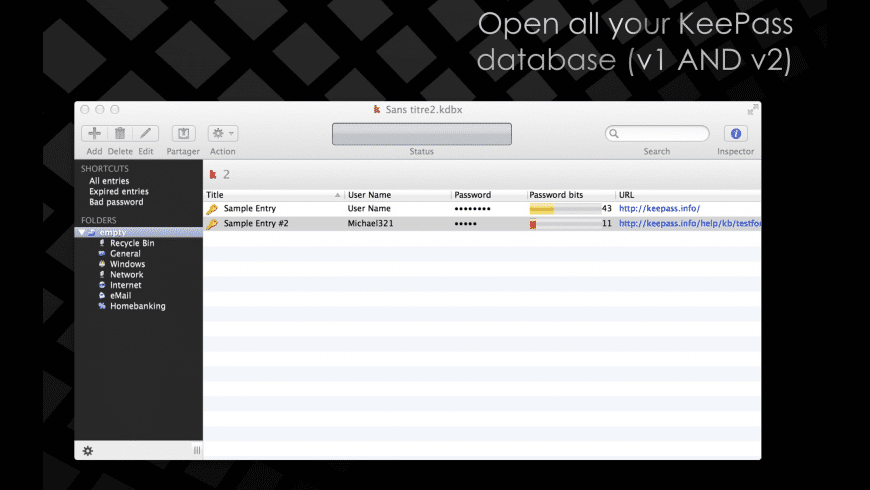Click the SHORTCUTS section header
The height and width of the screenshot is (490, 870).
point(105,169)
